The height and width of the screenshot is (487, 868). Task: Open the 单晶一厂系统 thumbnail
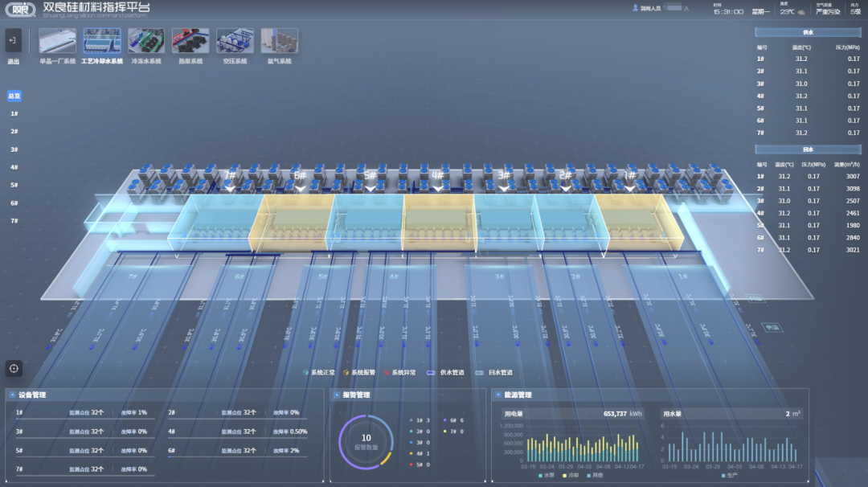[58, 41]
